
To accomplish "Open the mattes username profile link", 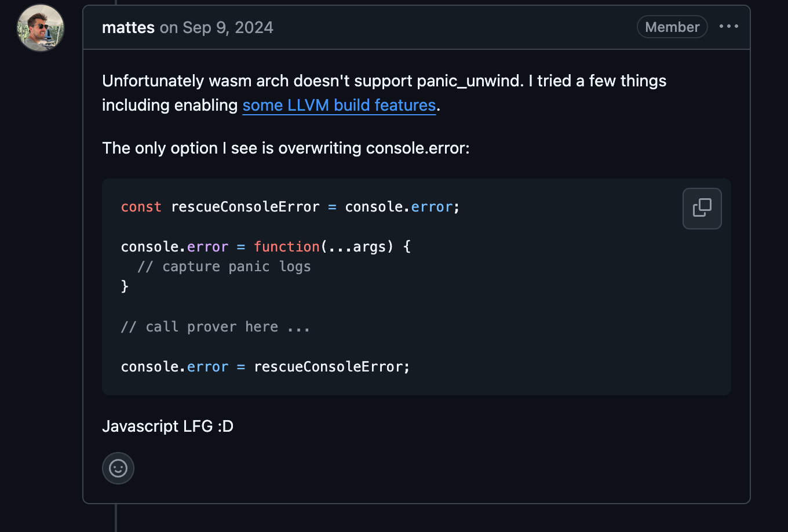I will coord(128,27).
